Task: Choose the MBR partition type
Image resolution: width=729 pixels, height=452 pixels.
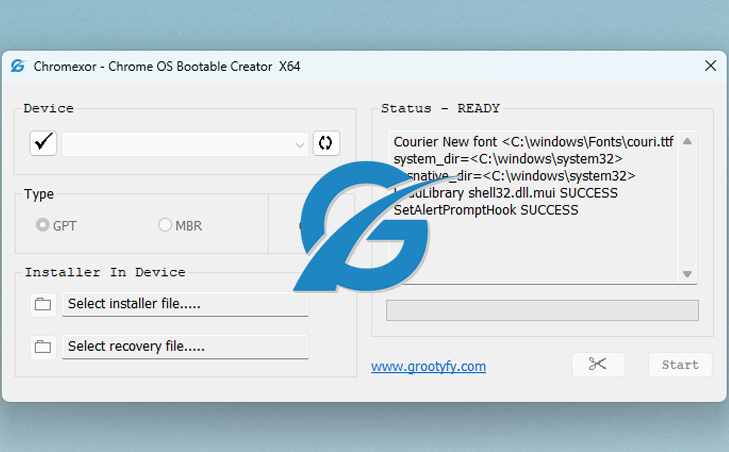Action: pyautogui.click(x=165, y=225)
